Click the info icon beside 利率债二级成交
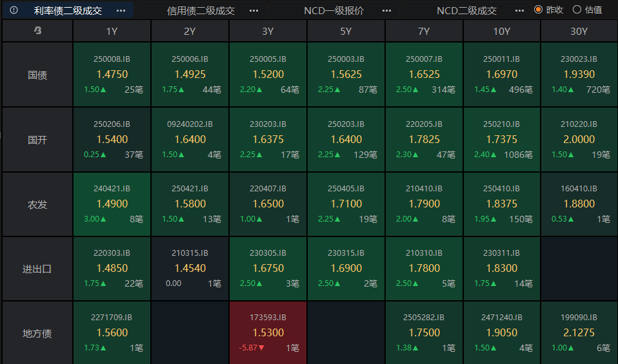618x364 pixels. [x=14, y=10]
